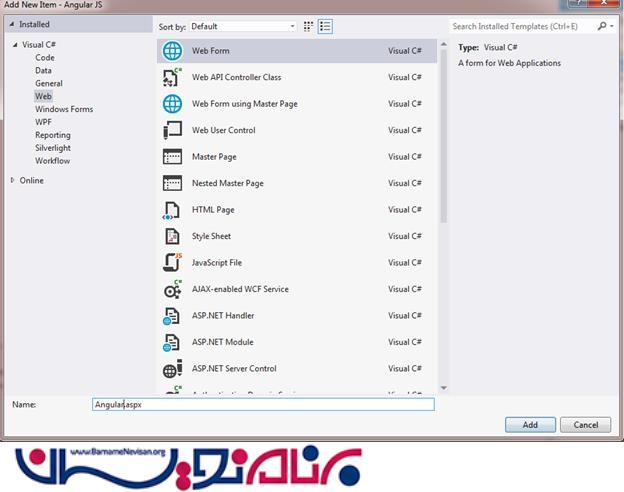Select the JavaScript File icon
Image resolution: width=624 pixels, height=492 pixels.
(x=172, y=262)
